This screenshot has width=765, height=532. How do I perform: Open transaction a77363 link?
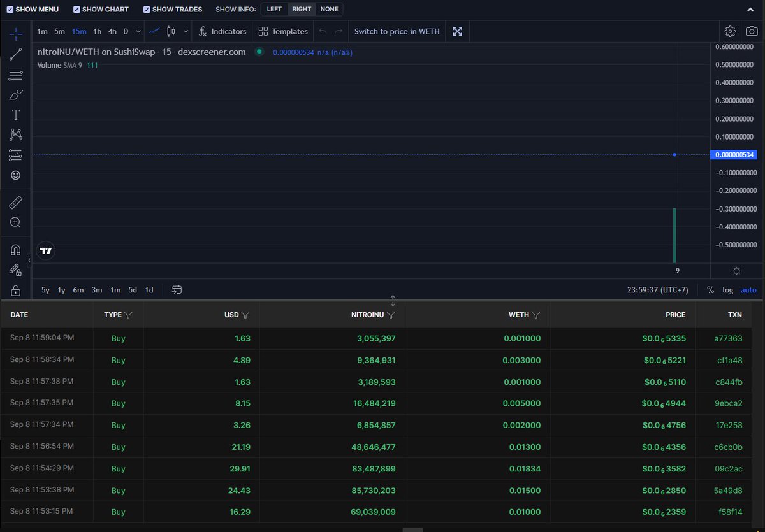point(728,338)
